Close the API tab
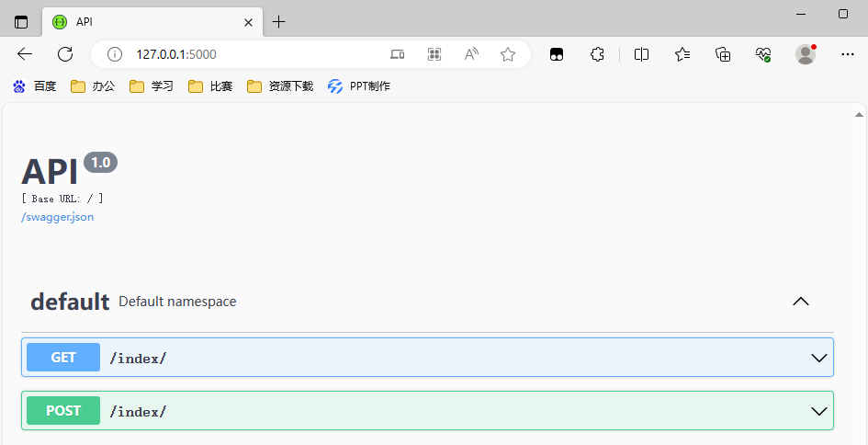This screenshot has width=868, height=445. (x=249, y=22)
